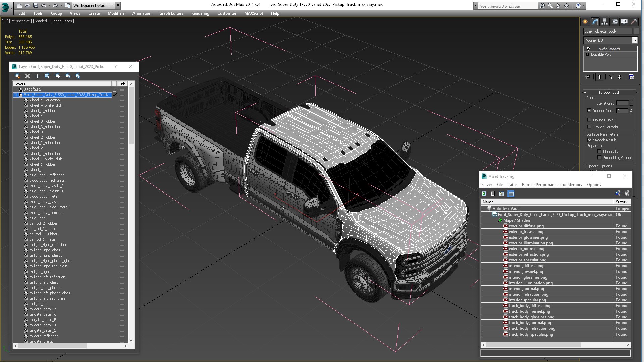Click Tree View icon in Asset Tracking
The image size is (644, 362).
click(501, 194)
